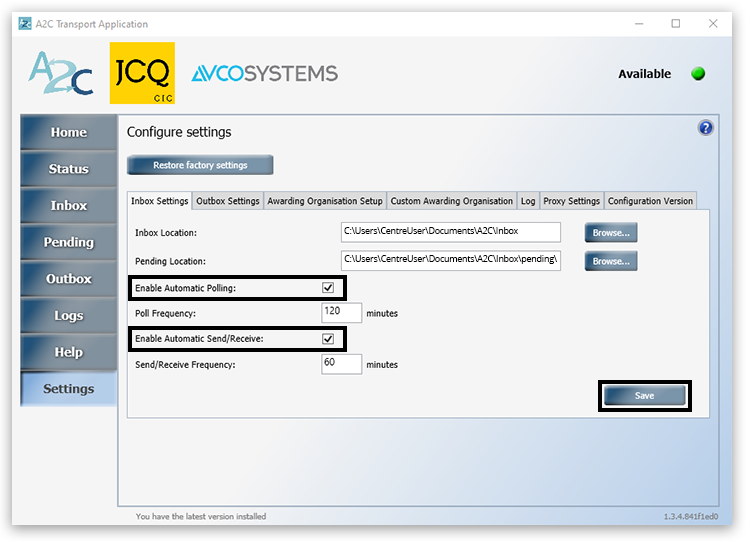The image size is (750, 543).
Task: Browse for the Inbox Location folder
Action: (x=611, y=233)
